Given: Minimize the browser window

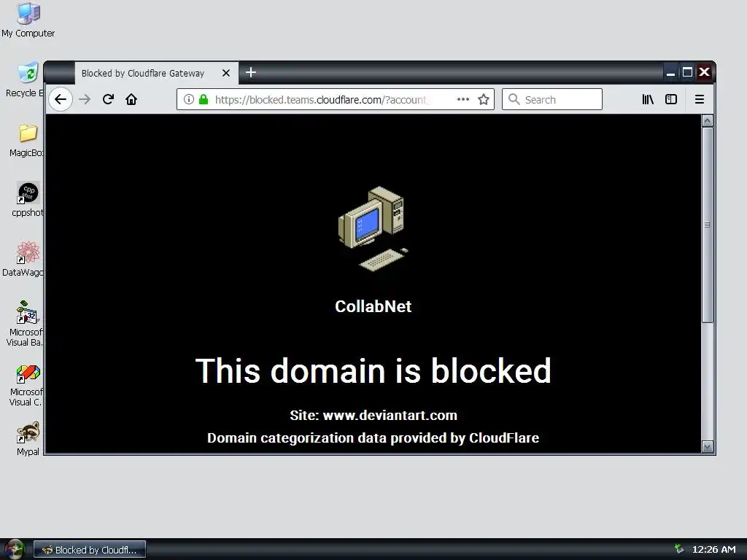Looking at the screenshot, I should [670, 72].
